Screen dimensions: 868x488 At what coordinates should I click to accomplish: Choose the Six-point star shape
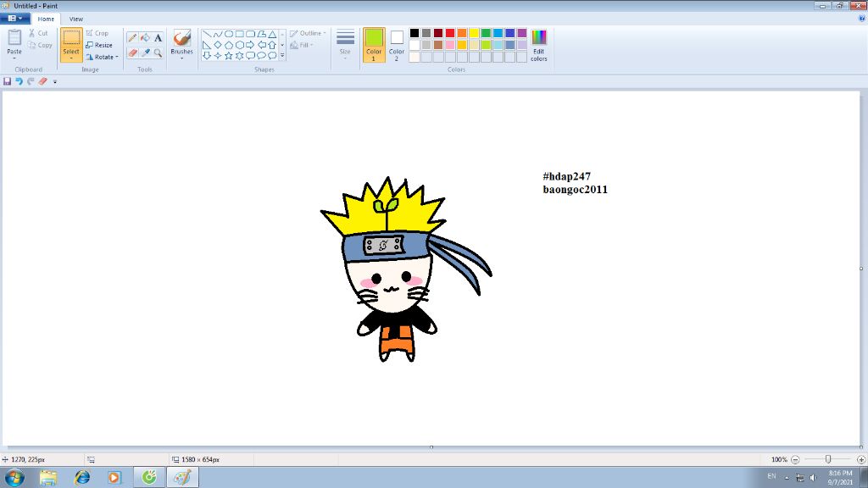(240, 55)
